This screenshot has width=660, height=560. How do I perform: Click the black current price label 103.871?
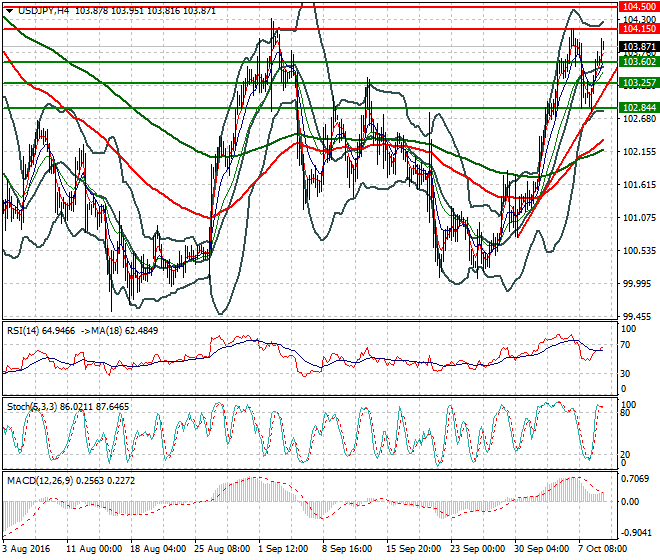point(639,46)
